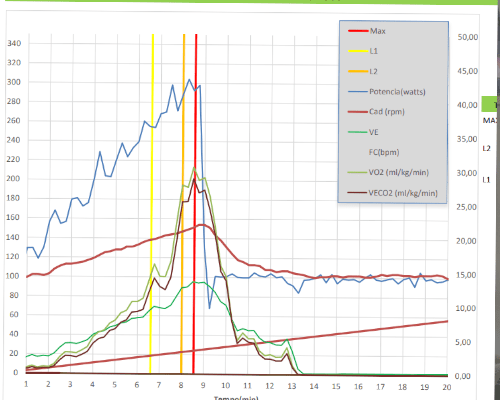This screenshot has width=500, height=400.
Task: Select the L2 legend entry
Action: pyautogui.click(x=363, y=71)
